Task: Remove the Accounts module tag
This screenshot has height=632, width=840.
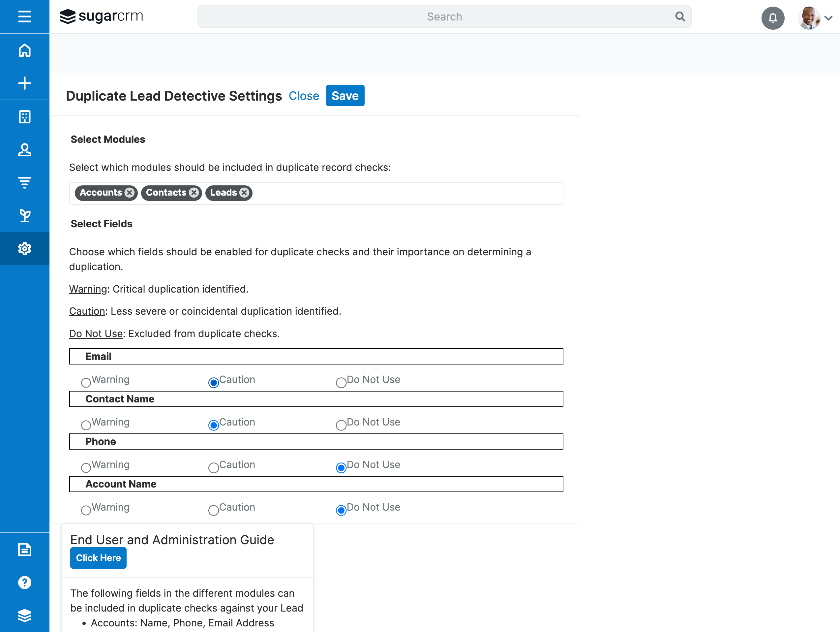Action: (x=130, y=193)
